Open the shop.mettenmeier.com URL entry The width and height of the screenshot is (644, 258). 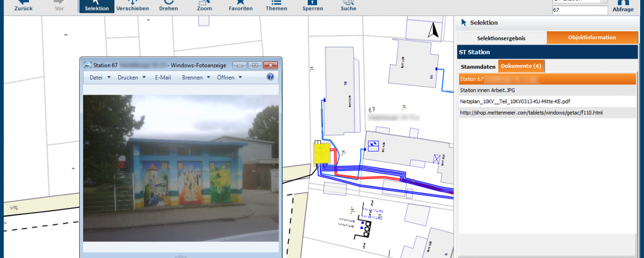[x=531, y=112]
